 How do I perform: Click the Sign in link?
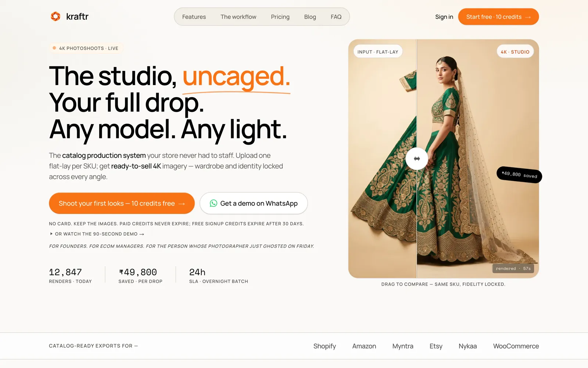(x=444, y=17)
